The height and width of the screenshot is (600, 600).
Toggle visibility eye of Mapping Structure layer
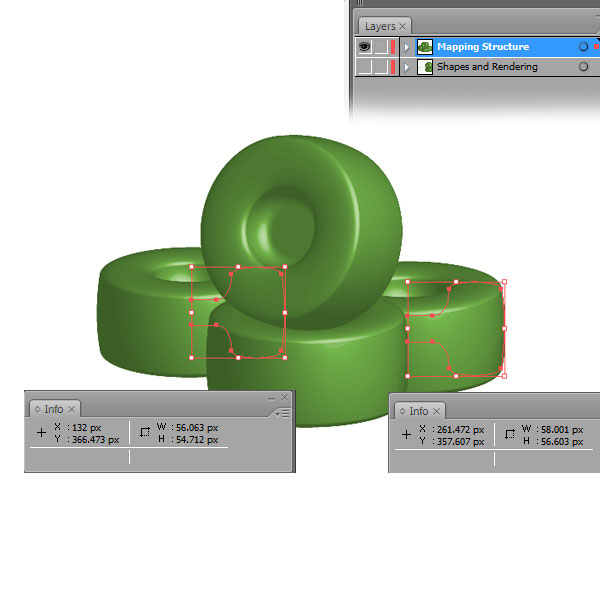click(365, 47)
